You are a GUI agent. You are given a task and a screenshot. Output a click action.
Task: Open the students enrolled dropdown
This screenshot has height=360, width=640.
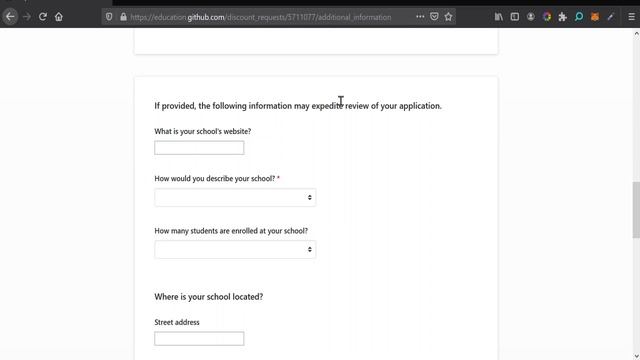click(x=235, y=249)
